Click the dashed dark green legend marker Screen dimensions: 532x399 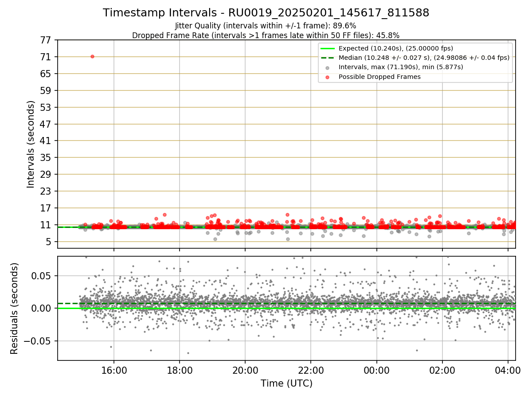tap(328, 58)
